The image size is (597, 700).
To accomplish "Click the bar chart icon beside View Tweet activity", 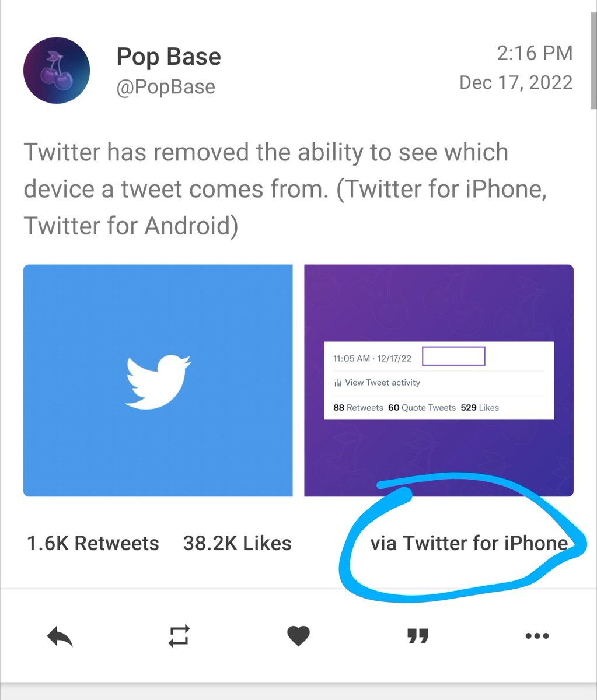I will (338, 383).
